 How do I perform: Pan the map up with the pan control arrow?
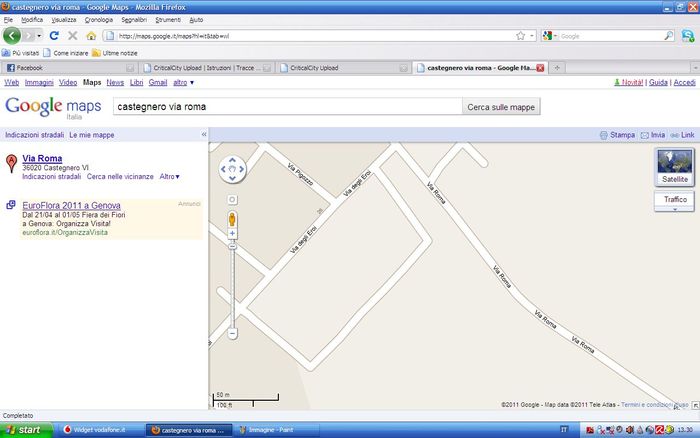click(232, 160)
